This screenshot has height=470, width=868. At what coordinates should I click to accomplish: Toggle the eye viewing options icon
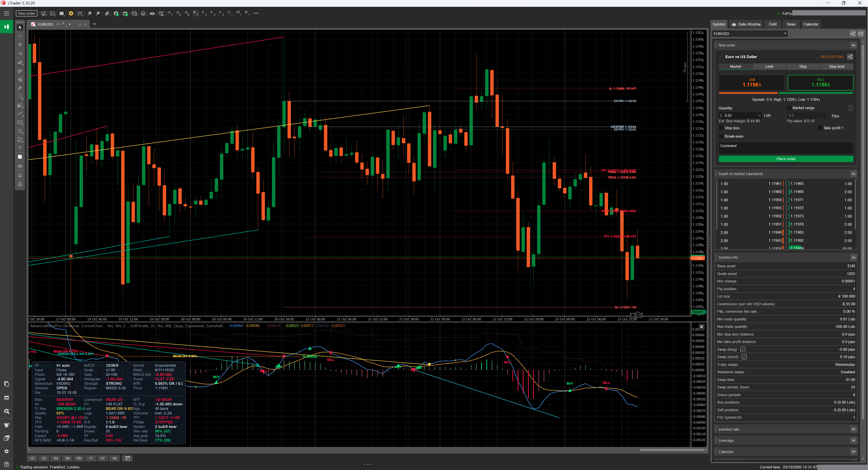point(152,14)
